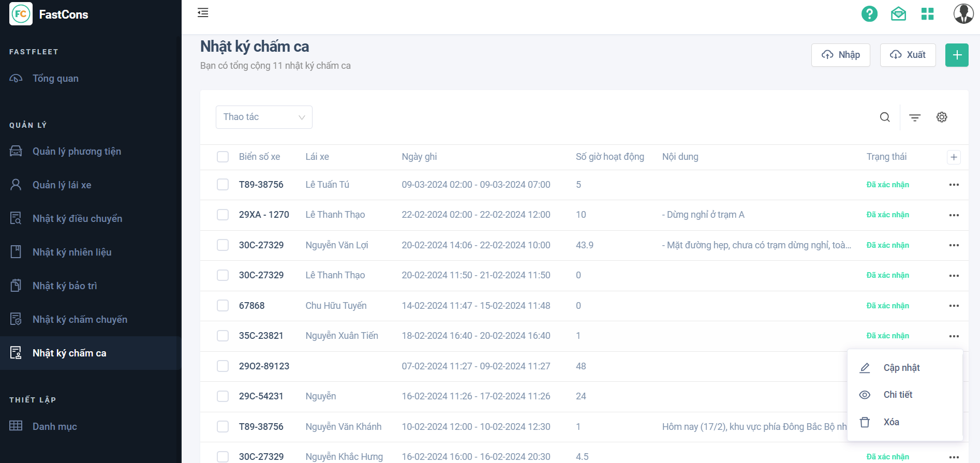Tick the checkbox for Lê Tuấn Tú row

pos(222,185)
